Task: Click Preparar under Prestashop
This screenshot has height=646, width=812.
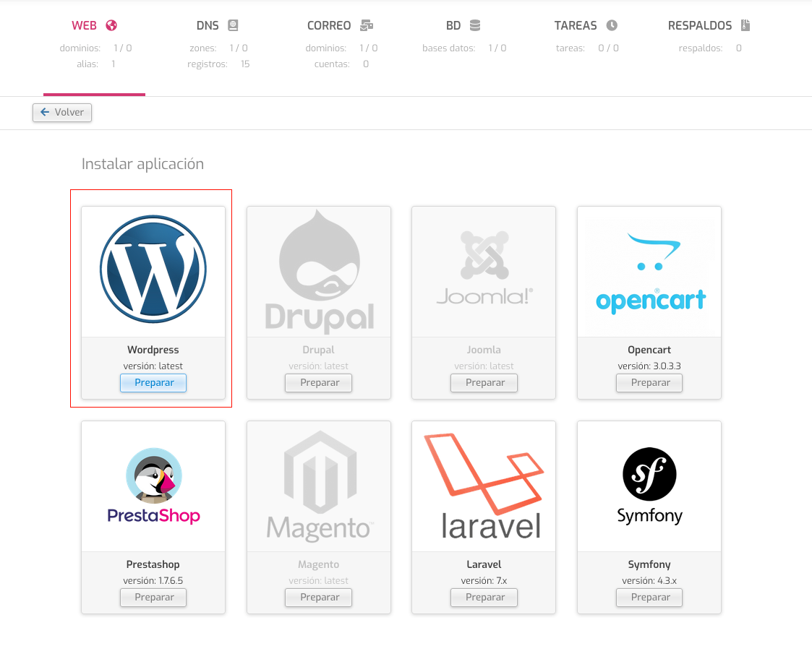Action: [x=153, y=598]
